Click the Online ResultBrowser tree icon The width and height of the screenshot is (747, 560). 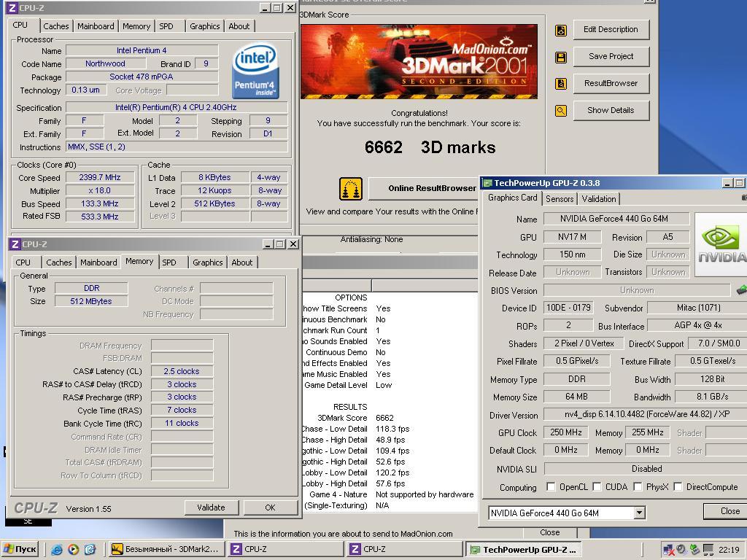click(351, 189)
